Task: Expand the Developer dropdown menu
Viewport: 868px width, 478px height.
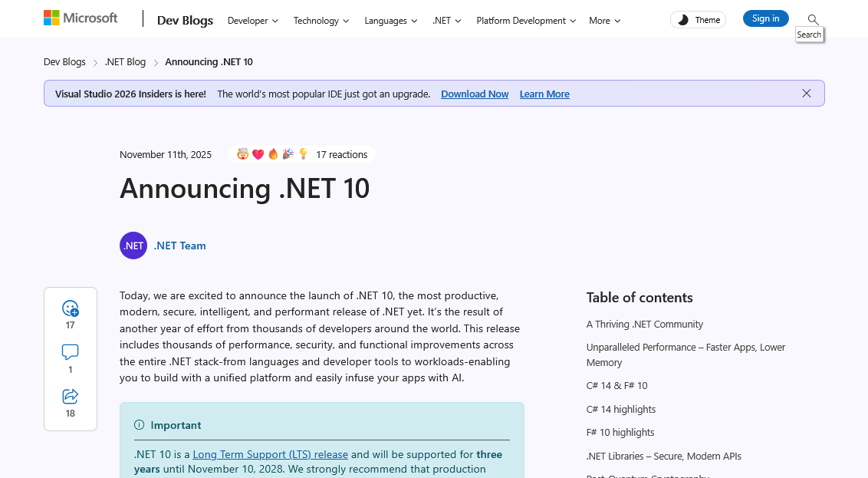Action: pos(252,21)
